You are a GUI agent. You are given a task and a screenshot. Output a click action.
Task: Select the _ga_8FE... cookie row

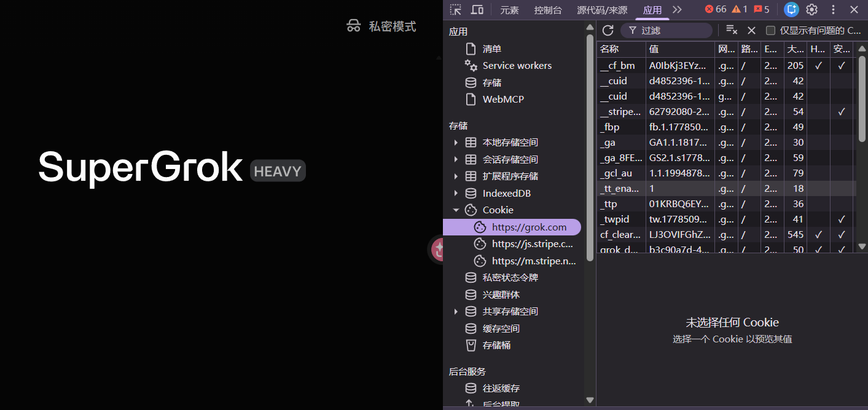point(726,157)
